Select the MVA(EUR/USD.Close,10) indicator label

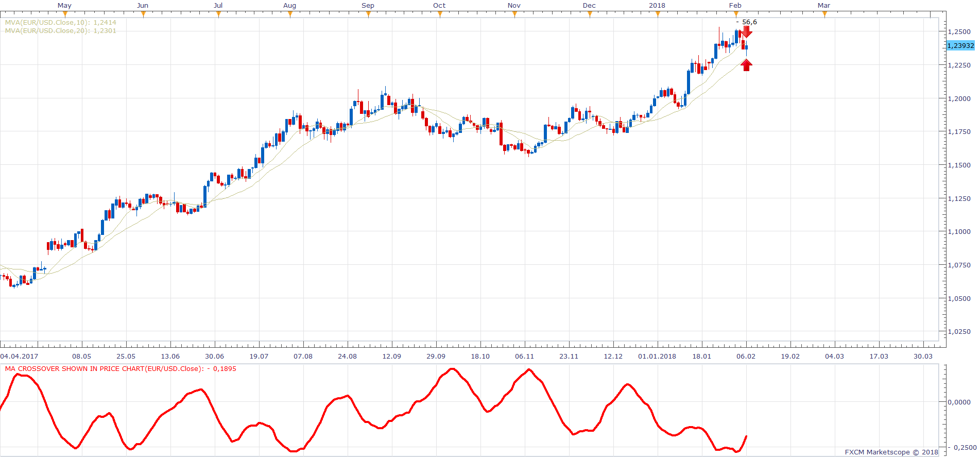[x=61, y=23]
